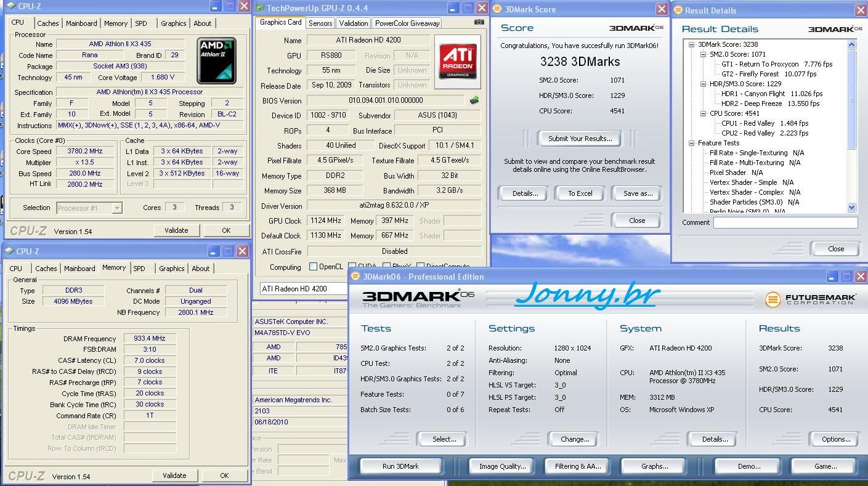Open Mainboard tab in top CPU-Z window
The width and height of the screenshot is (868, 486).
[81, 23]
